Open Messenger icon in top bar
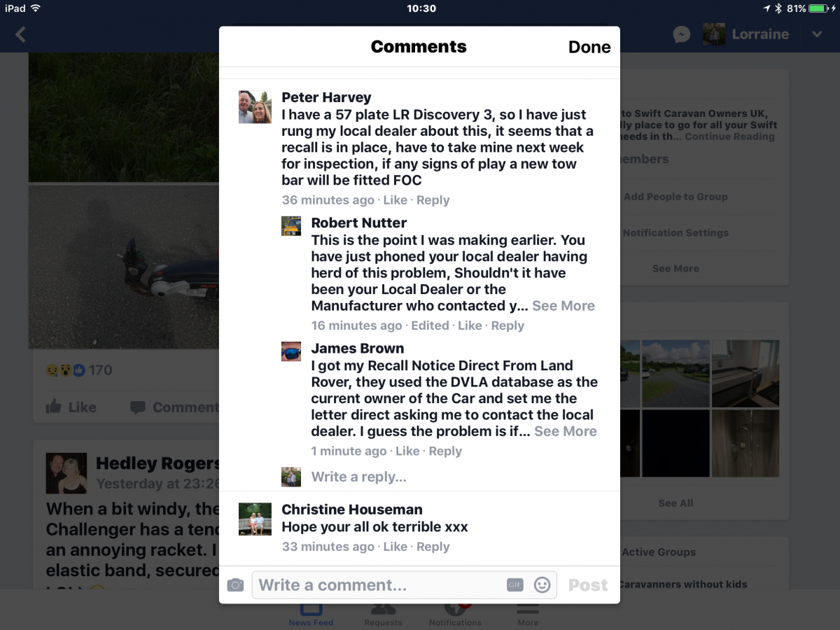The width and height of the screenshot is (840, 630). pyautogui.click(x=682, y=34)
